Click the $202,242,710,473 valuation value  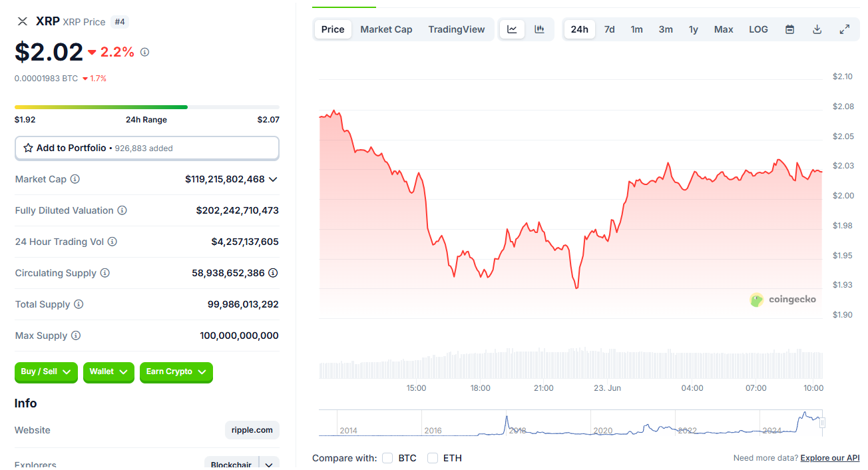click(238, 210)
